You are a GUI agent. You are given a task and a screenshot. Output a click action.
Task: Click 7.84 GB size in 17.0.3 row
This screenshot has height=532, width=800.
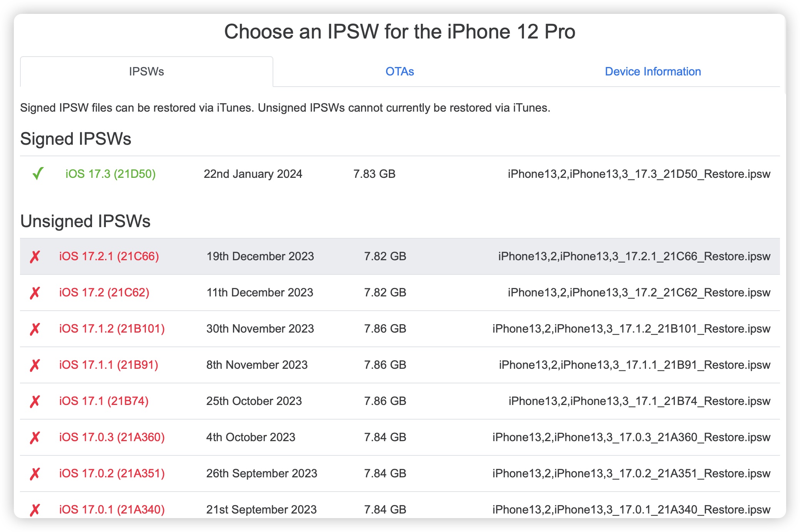[x=385, y=437]
